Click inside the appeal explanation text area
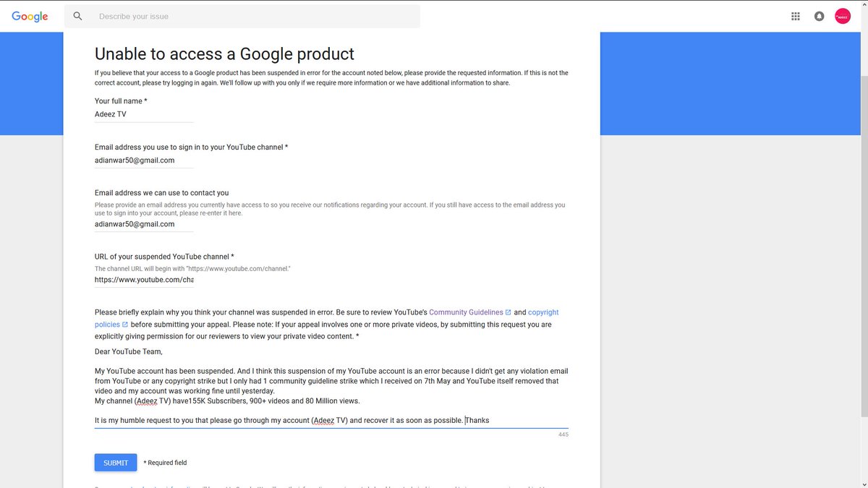This screenshot has width=868, height=488. pos(331,386)
